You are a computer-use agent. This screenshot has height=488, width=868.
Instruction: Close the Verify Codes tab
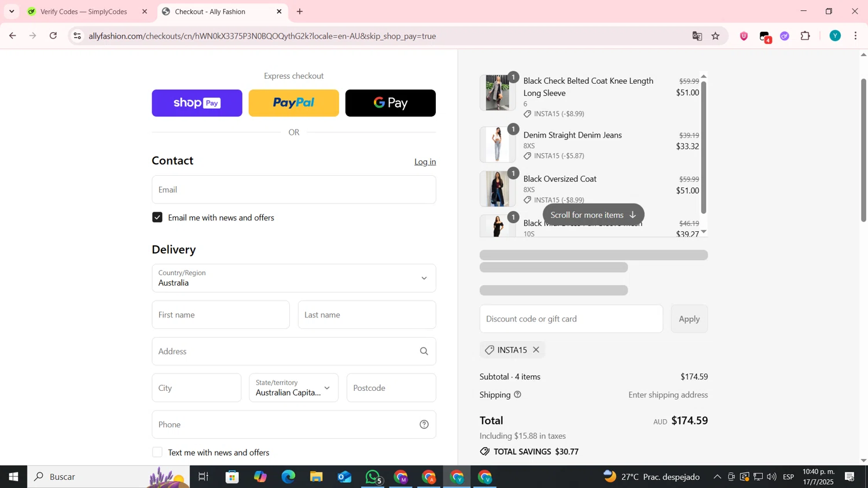tap(145, 12)
